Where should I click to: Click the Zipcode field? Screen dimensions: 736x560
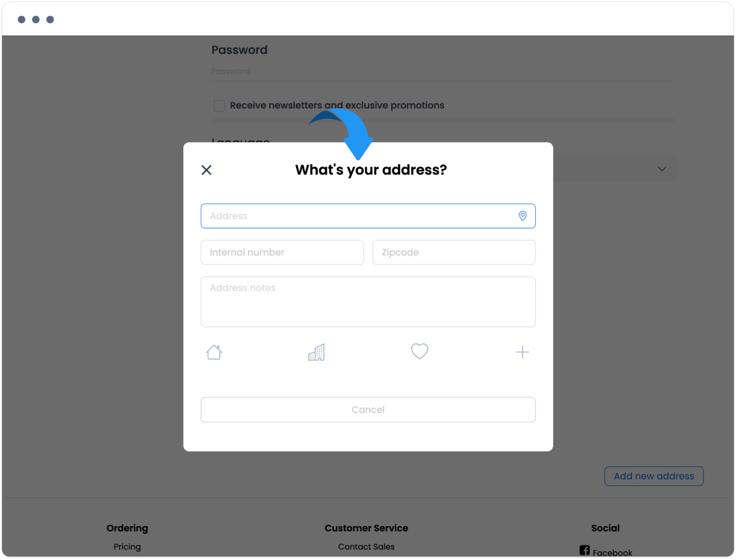tap(454, 253)
